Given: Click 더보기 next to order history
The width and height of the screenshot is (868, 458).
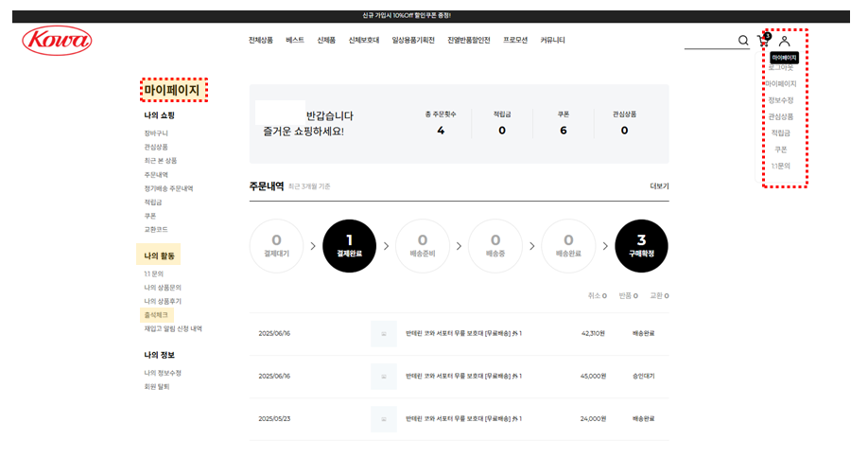Looking at the screenshot, I should pyautogui.click(x=659, y=186).
